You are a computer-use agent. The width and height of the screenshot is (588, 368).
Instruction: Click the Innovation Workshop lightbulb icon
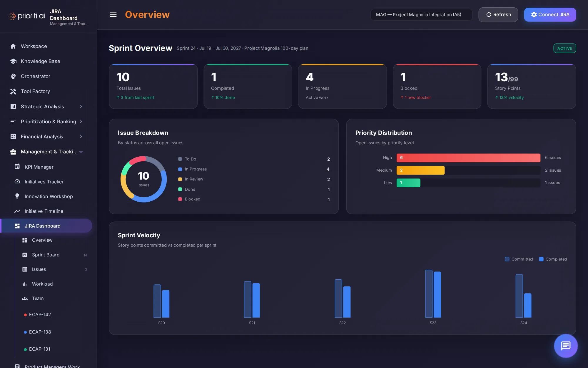(17, 196)
